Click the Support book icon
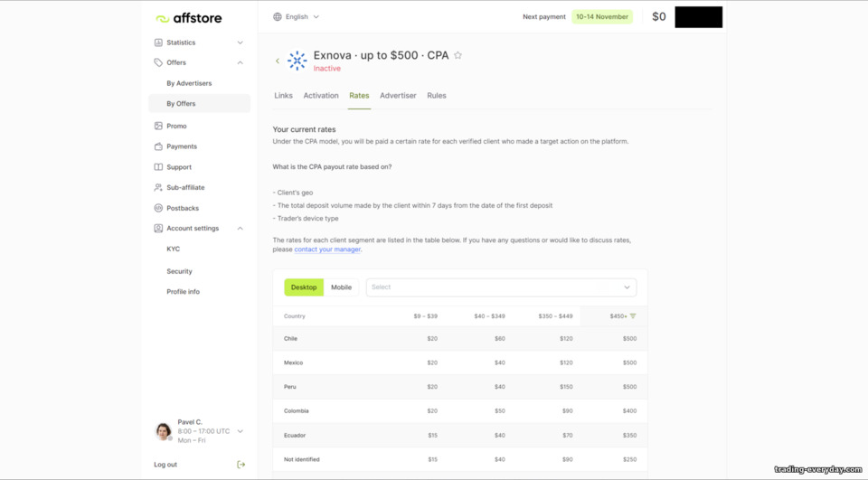Screen dimensions: 868x480 point(158,167)
